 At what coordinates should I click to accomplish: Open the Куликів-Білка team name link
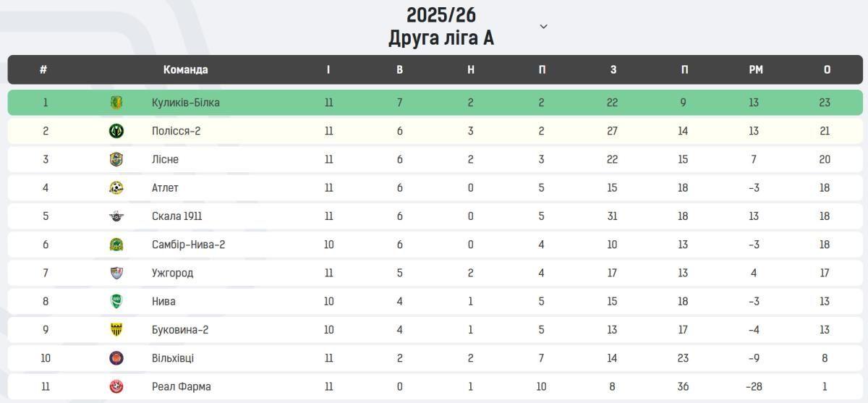185,103
